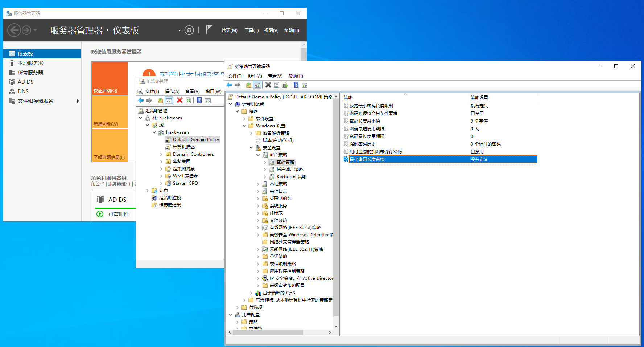644x347 pixels.
Task: Click help icon in Group Policy Management toolbar
Action: point(199,101)
